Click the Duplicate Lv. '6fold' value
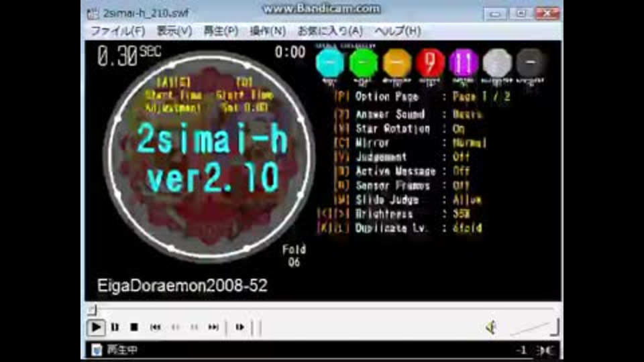The width and height of the screenshot is (644, 362). click(467, 228)
